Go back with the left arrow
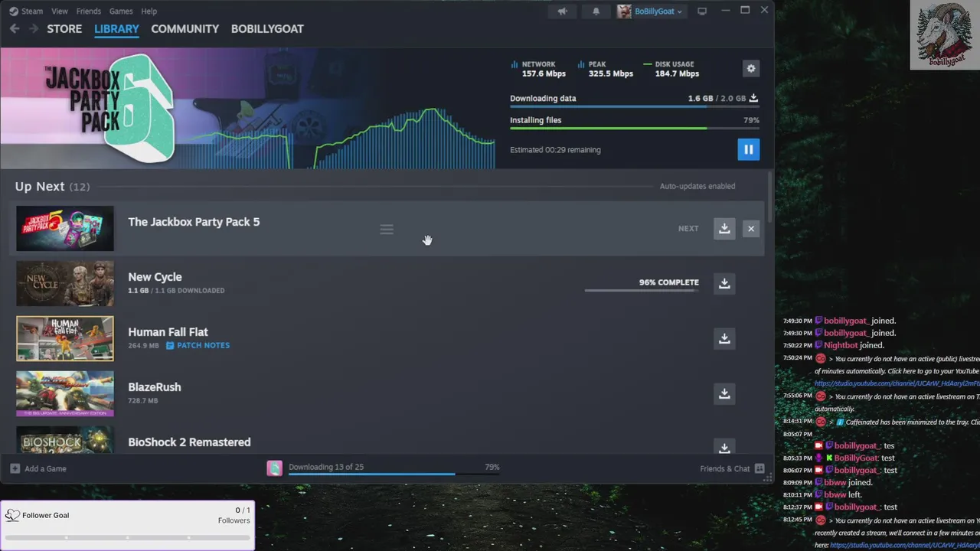This screenshot has height=551, width=980. point(15,28)
